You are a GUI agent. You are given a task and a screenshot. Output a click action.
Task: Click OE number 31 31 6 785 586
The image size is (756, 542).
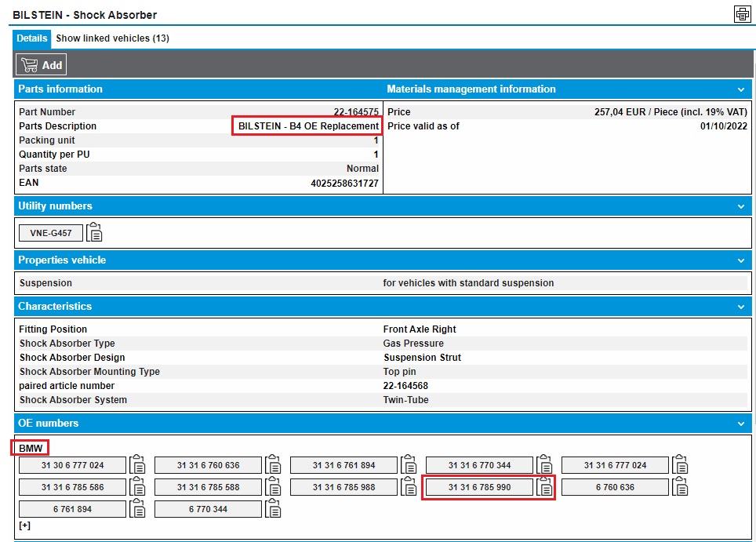[x=72, y=487]
